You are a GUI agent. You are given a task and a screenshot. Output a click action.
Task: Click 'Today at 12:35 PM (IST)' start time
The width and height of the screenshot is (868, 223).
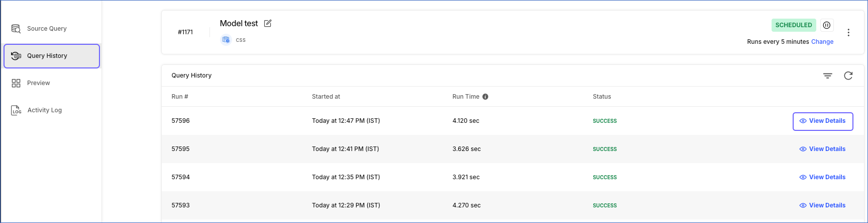pyautogui.click(x=346, y=177)
